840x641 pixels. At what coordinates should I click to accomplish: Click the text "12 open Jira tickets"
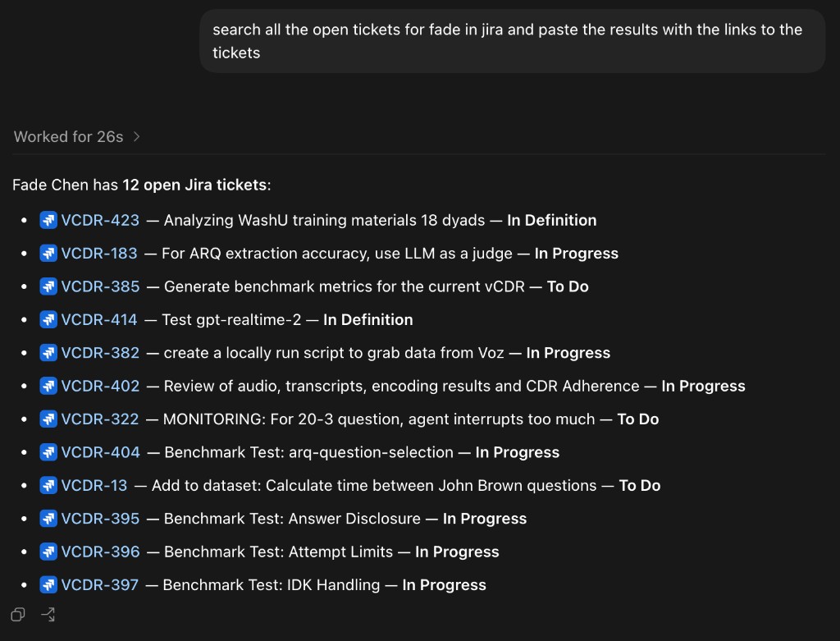point(194,185)
